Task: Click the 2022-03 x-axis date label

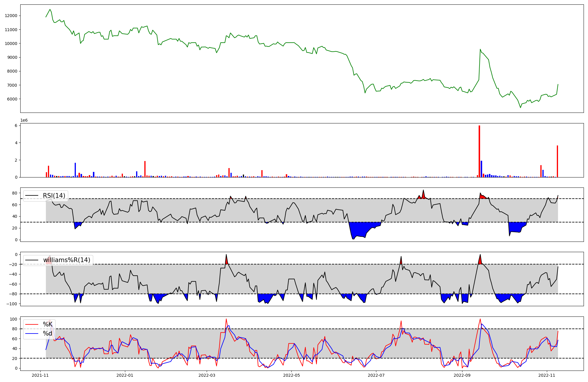Action: [207, 375]
